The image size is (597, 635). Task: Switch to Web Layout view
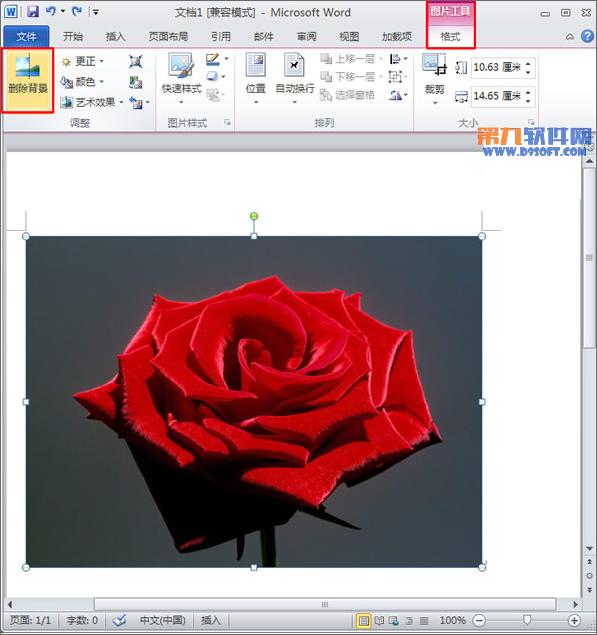point(393,620)
